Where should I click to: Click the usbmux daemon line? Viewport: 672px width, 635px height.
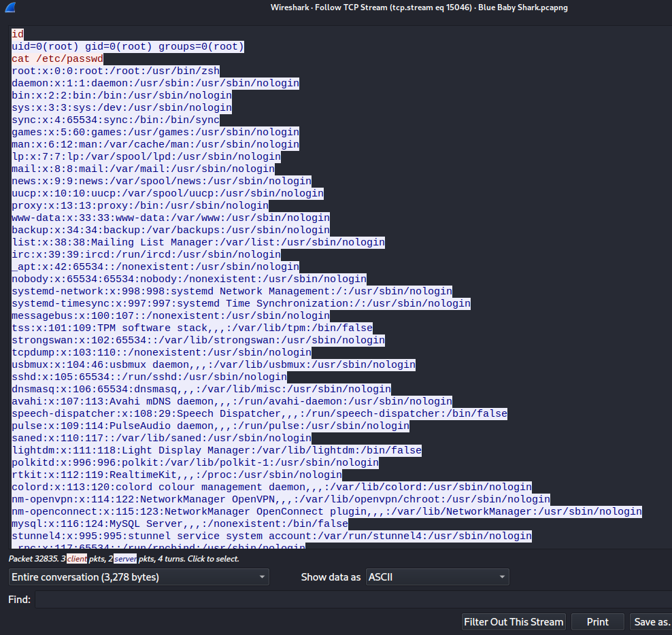click(214, 364)
